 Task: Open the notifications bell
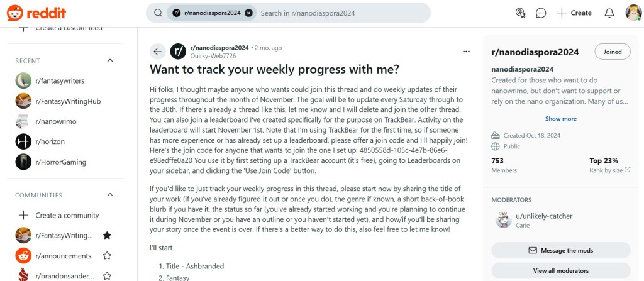pos(609,13)
